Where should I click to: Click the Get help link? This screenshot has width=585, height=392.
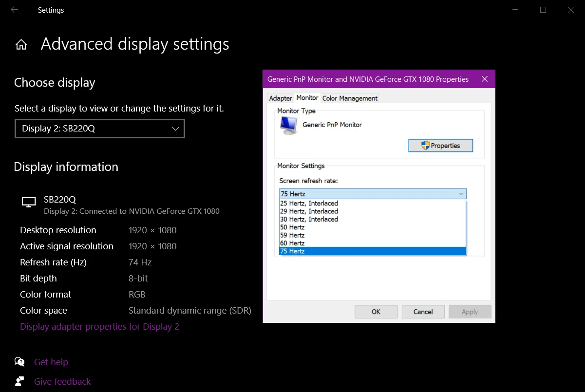tap(51, 362)
